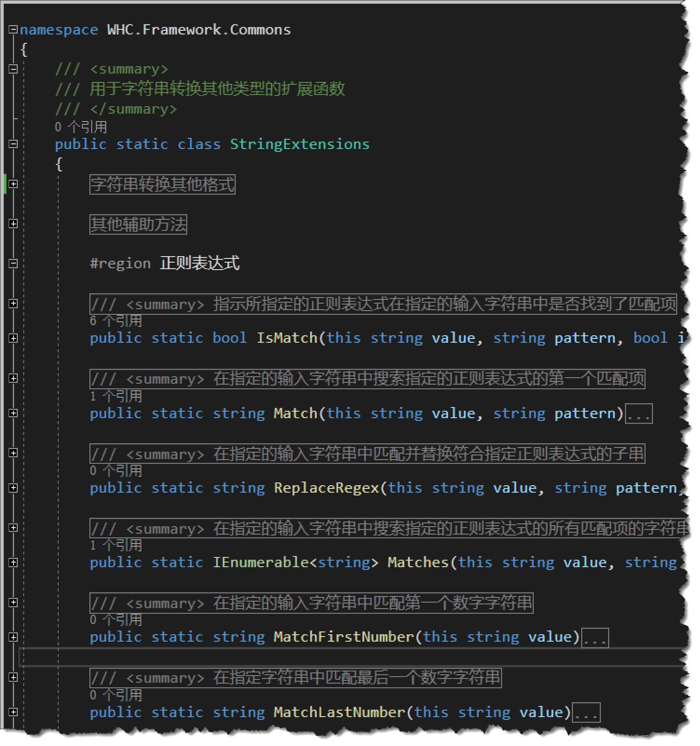The width and height of the screenshot is (700, 746).
Task: Click the IsMatch method name
Action: click(x=287, y=338)
